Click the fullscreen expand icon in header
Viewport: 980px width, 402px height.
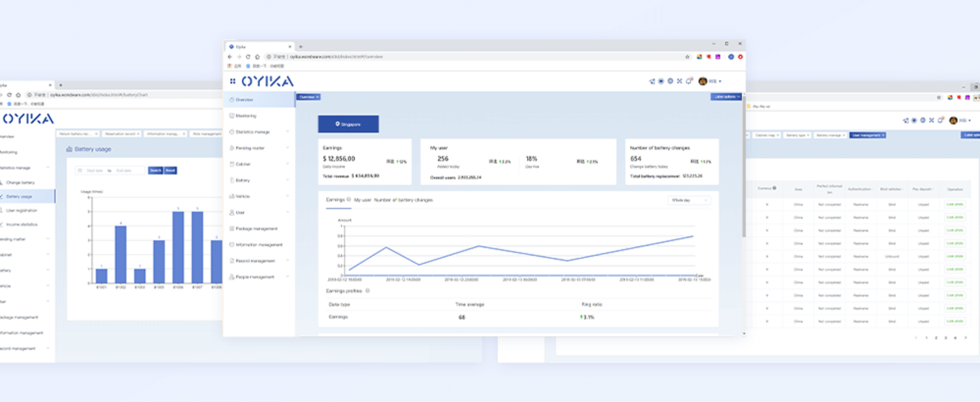coord(679,82)
